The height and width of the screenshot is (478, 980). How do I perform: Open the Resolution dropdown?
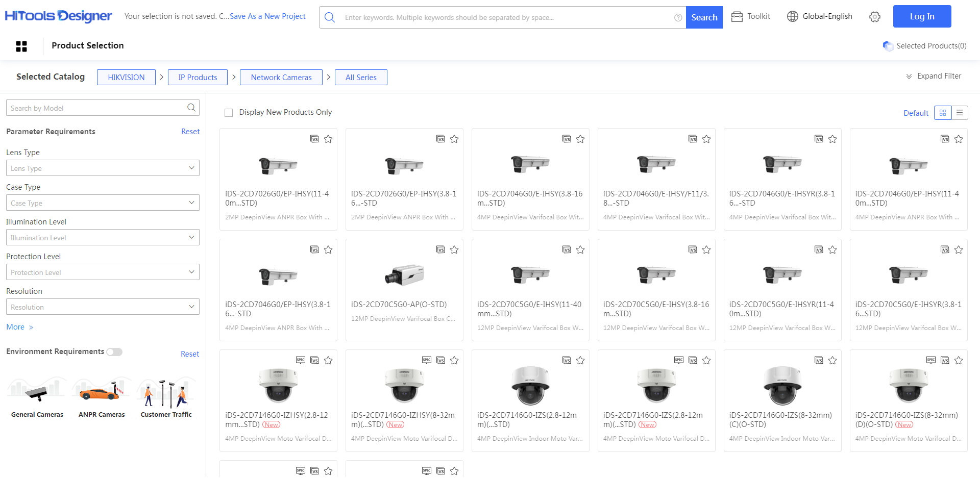click(x=103, y=307)
